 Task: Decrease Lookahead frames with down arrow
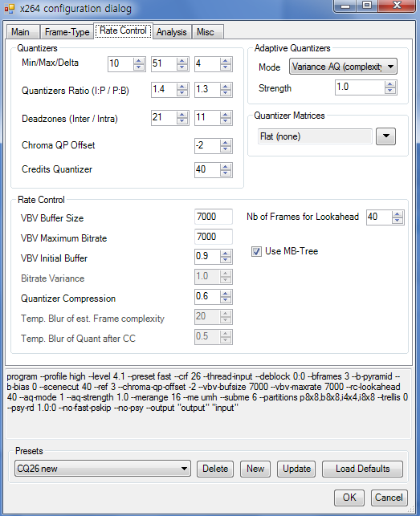[398, 221]
